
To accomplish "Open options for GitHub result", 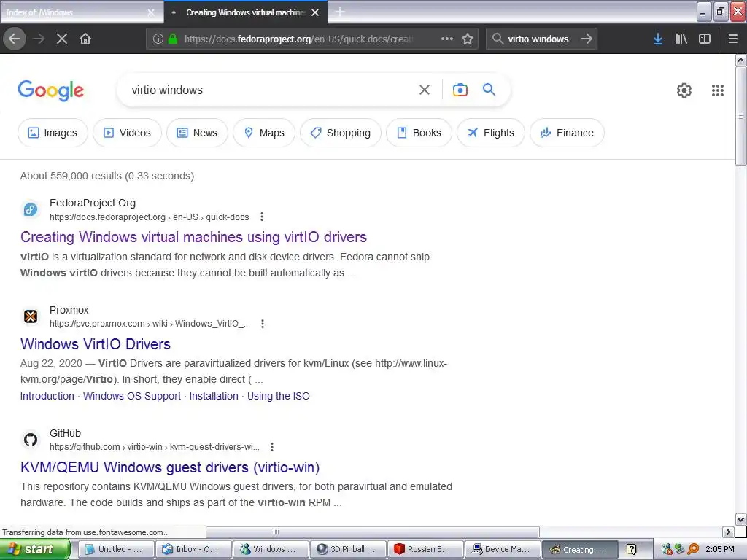I will point(271,447).
